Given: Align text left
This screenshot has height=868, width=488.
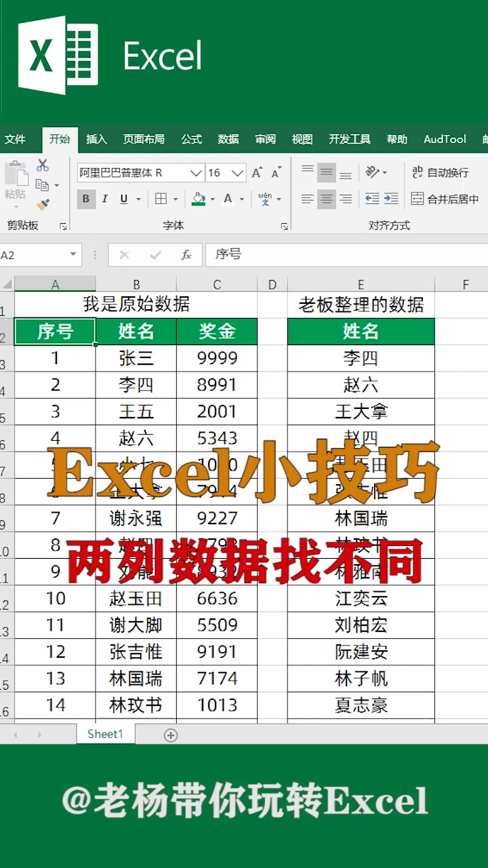Looking at the screenshot, I should pos(308,199).
